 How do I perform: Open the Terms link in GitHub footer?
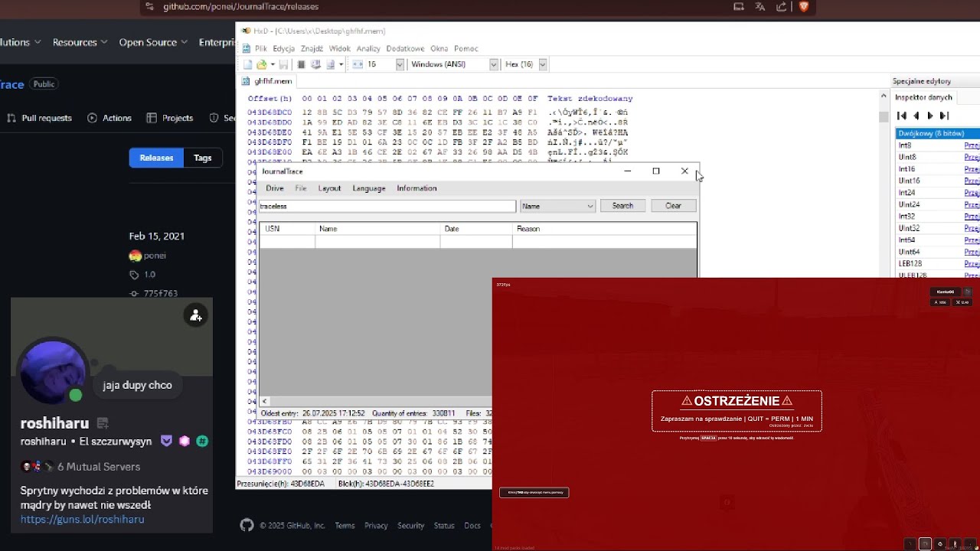click(x=345, y=526)
